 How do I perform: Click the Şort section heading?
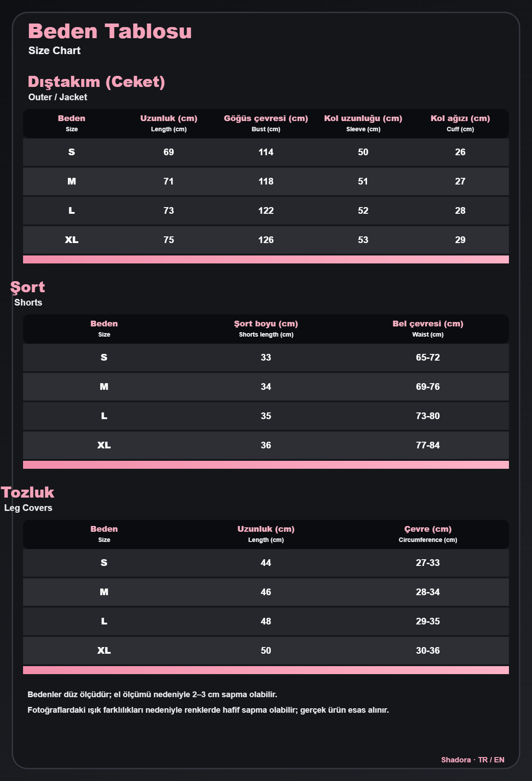(27, 287)
